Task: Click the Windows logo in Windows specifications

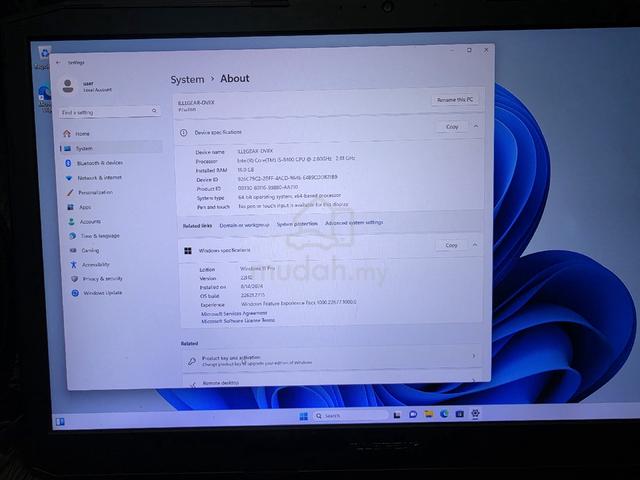Action: [x=188, y=251]
